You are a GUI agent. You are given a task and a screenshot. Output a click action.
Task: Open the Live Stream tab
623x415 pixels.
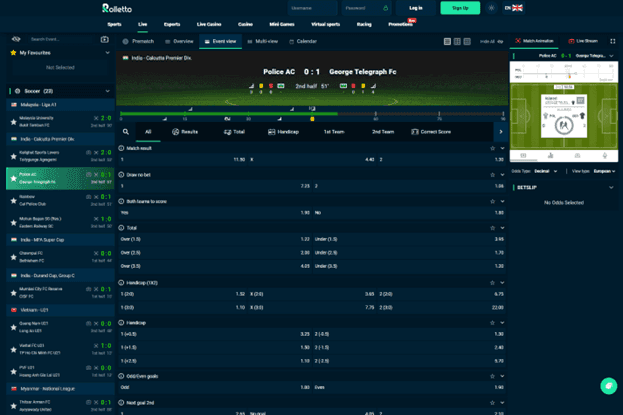(x=583, y=41)
